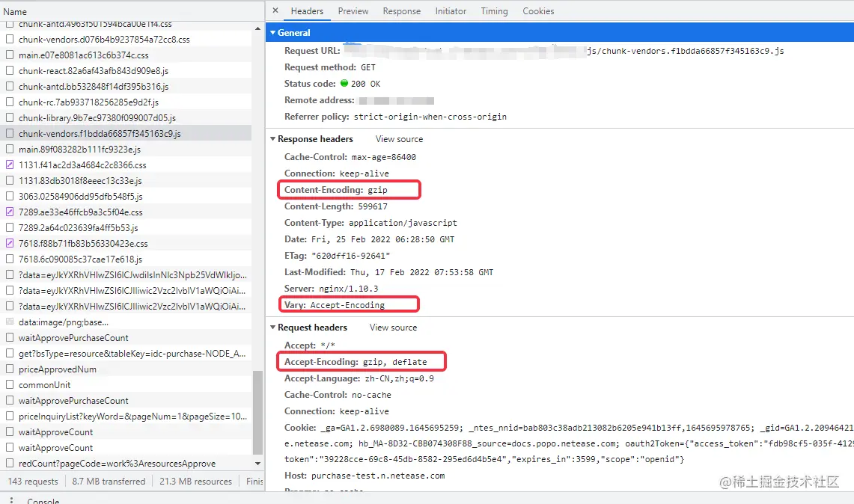Select commonUnit request

coord(126,385)
